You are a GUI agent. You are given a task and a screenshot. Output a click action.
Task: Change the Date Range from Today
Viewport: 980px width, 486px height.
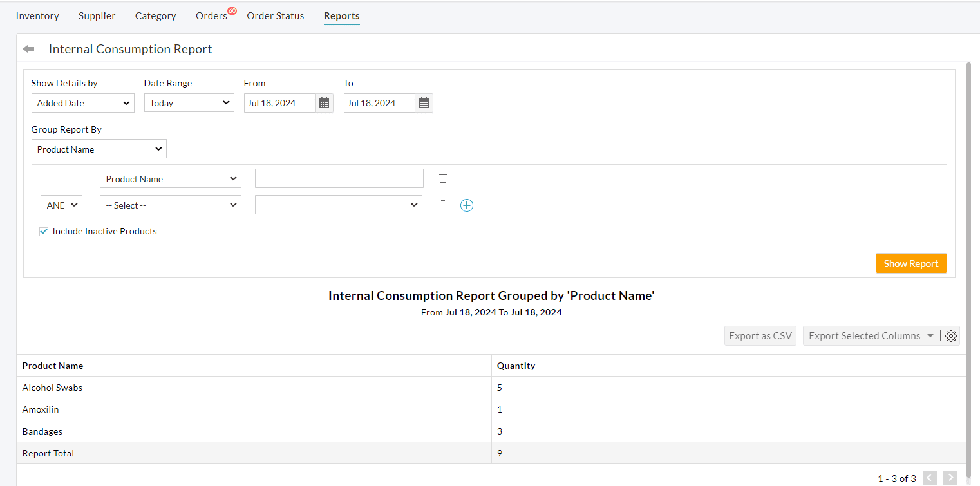(189, 102)
